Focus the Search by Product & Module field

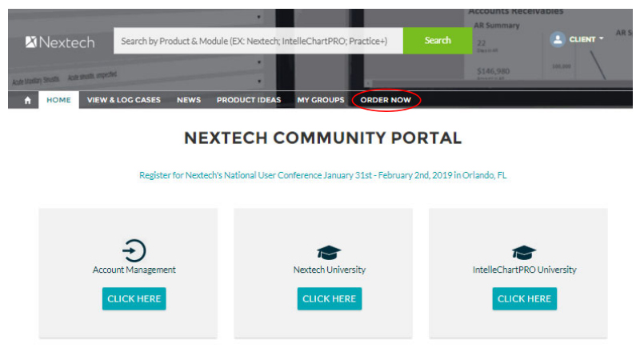coord(258,41)
